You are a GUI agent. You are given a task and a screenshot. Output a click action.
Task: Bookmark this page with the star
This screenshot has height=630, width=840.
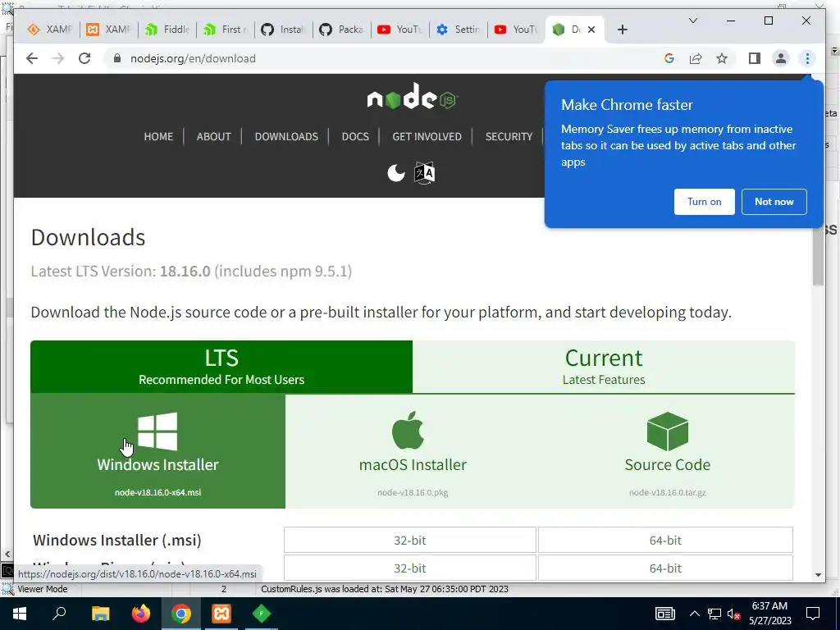[722, 58]
